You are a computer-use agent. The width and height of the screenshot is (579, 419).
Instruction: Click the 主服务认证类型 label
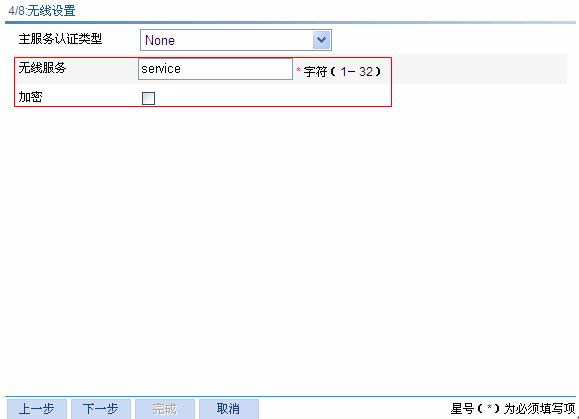[60, 39]
